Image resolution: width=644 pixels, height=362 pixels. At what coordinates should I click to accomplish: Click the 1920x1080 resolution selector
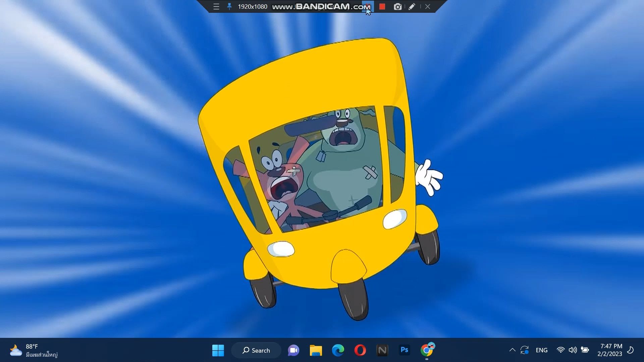252,7
